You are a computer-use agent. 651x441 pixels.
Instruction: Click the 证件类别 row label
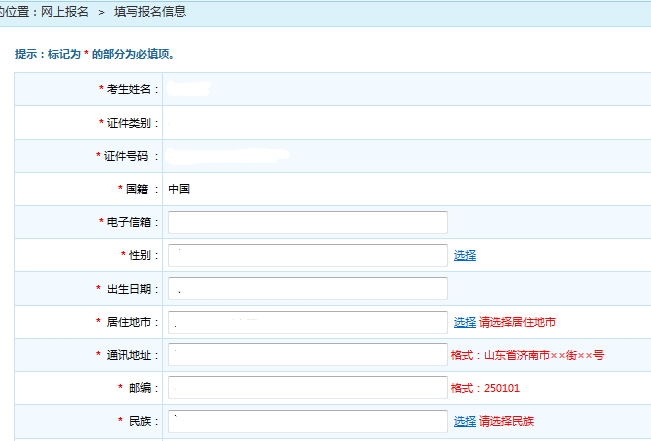(132, 123)
